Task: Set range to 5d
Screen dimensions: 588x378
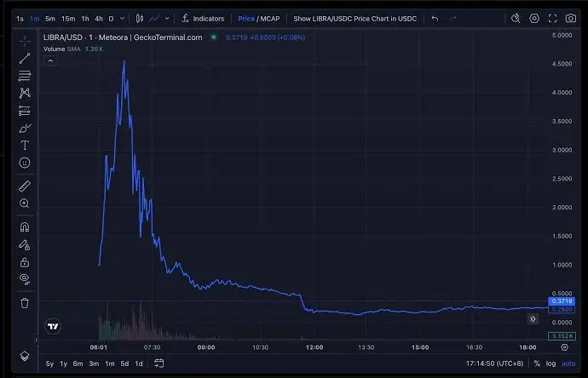Action: coord(124,364)
